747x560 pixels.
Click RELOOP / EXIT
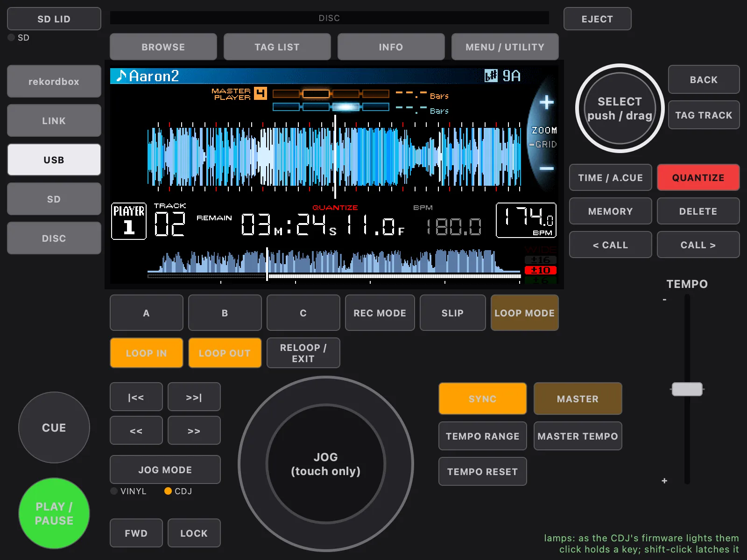(x=303, y=353)
